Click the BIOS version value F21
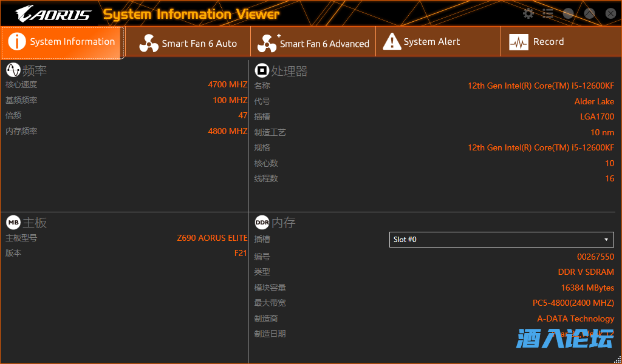This screenshot has width=622, height=364. (241, 253)
